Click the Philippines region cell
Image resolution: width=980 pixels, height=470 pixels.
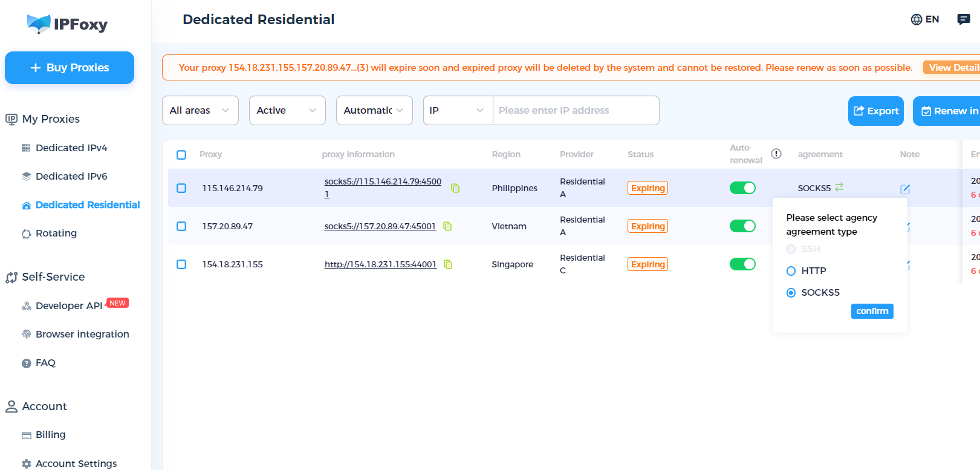click(x=514, y=188)
